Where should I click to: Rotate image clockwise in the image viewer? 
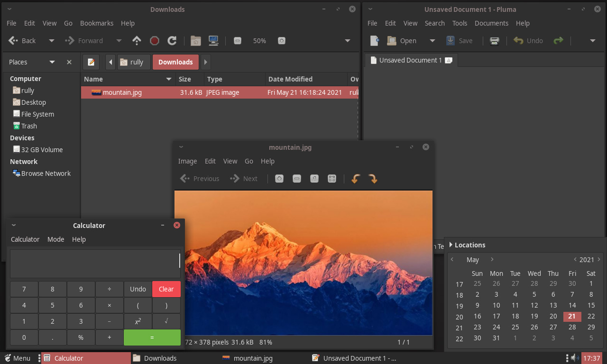point(373,179)
